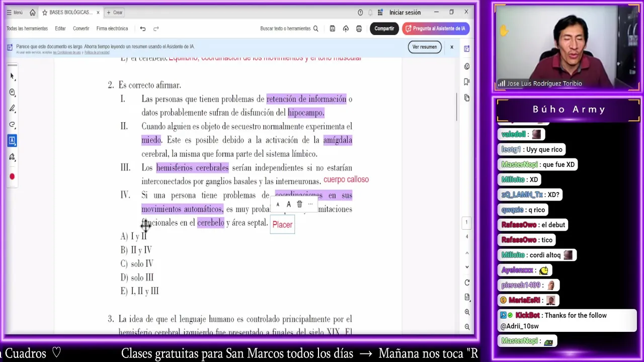644x362 pixels.
Task: Select the arrow selection tool
Action: point(12,76)
